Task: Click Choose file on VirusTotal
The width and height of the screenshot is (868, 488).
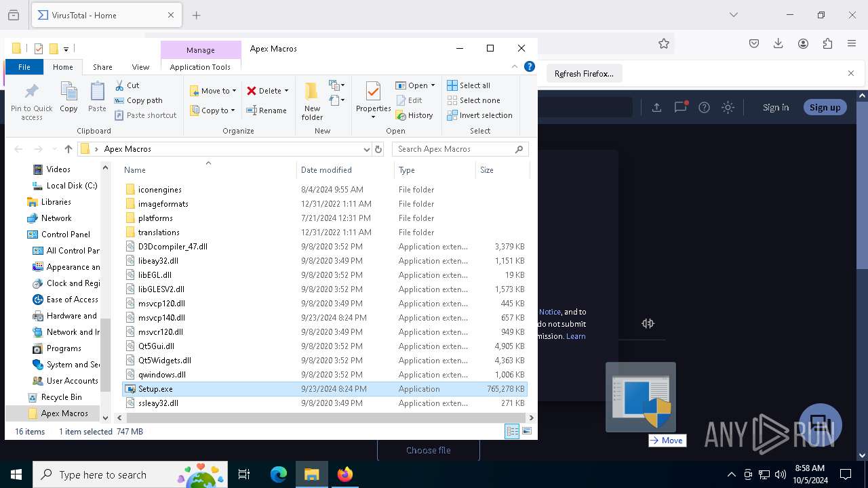Action: tap(429, 450)
